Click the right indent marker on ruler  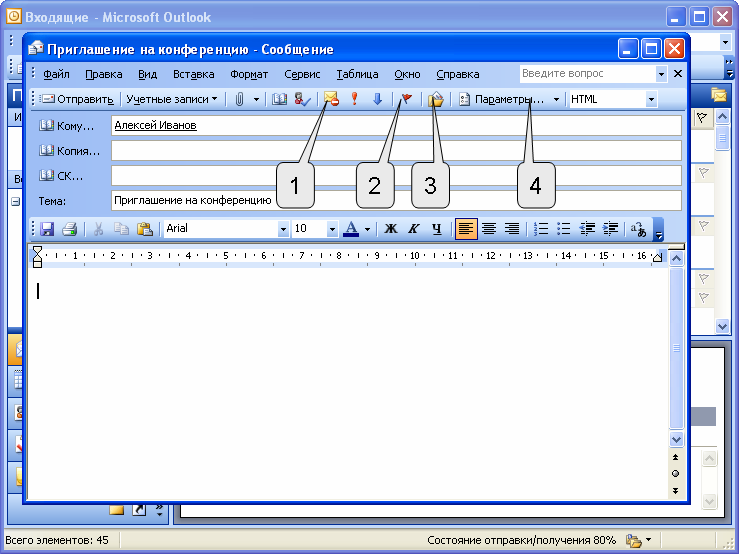pyautogui.click(x=657, y=257)
